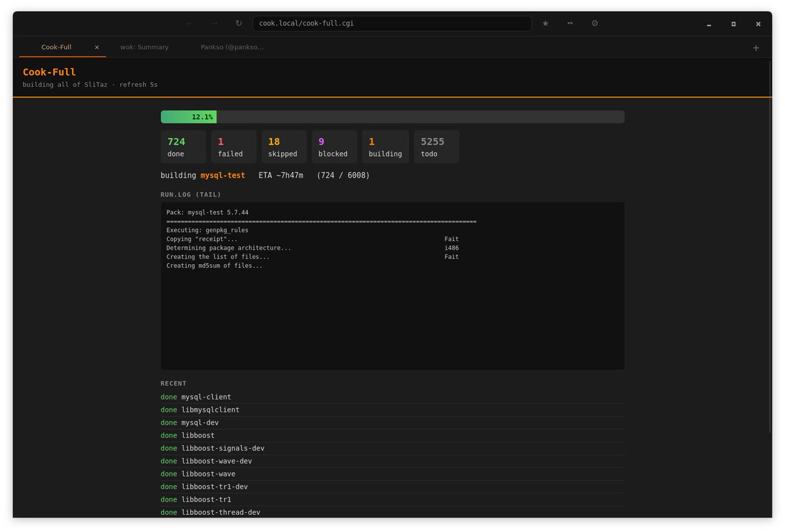Close the Cook-Full tab
This screenshot has height=532, width=785.
pos(97,47)
